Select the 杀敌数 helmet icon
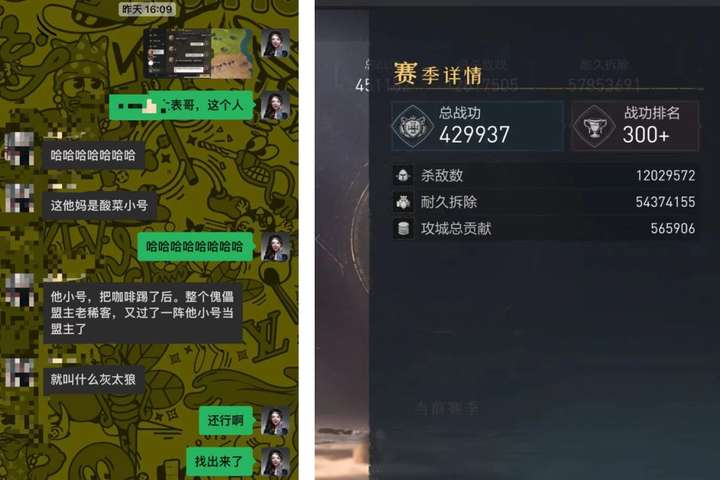The height and width of the screenshot is (480, 720). coord(403,175)
